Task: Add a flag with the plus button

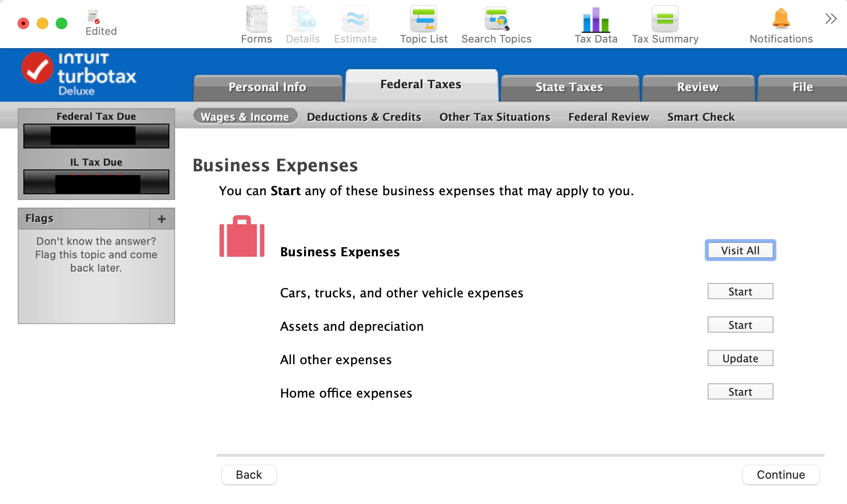Action: tap(162, 219)
